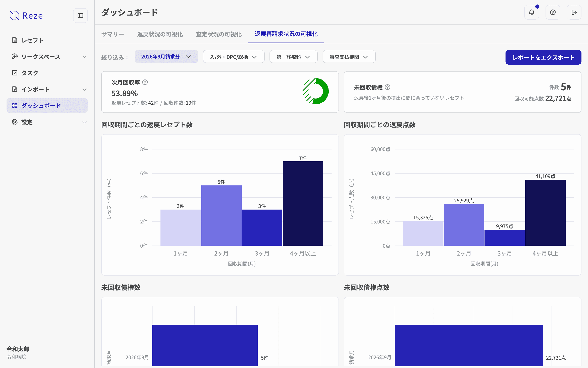Click レポートをエクスポート button
588x368 pixels.
[543, 57]
